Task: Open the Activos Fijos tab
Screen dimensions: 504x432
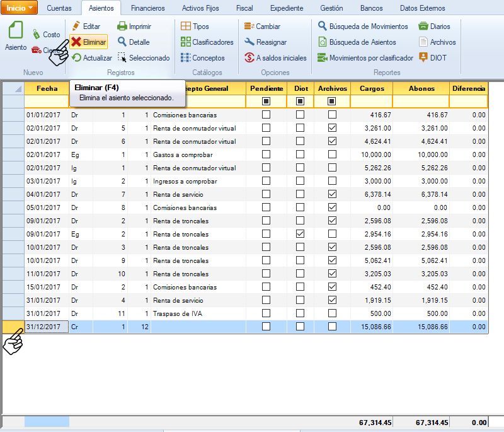Action: (200, 8)
